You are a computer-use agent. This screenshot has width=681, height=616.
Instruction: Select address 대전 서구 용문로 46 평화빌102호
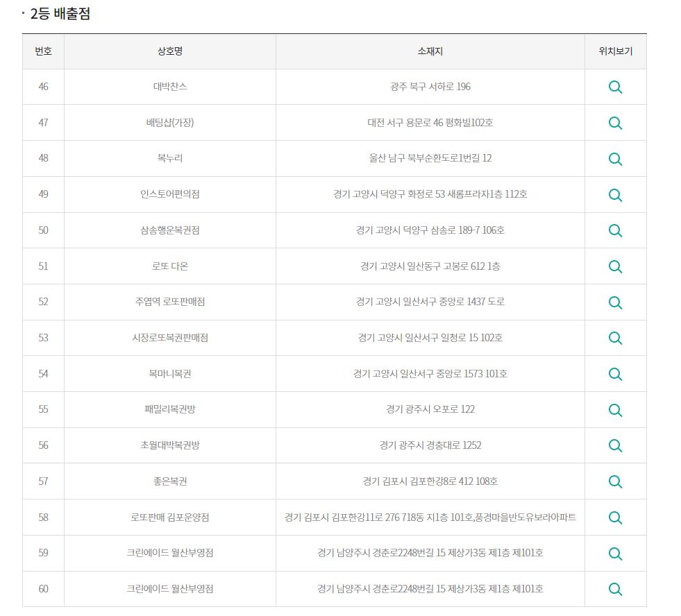click(430, 123)
